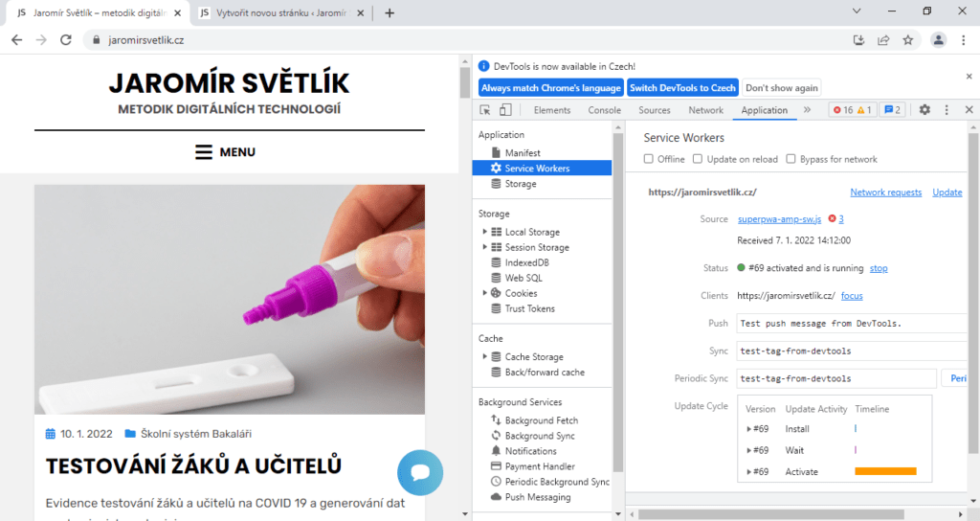Open Payment Handler service
Viewport: 980px width, 521px height.
pos(540,466)
